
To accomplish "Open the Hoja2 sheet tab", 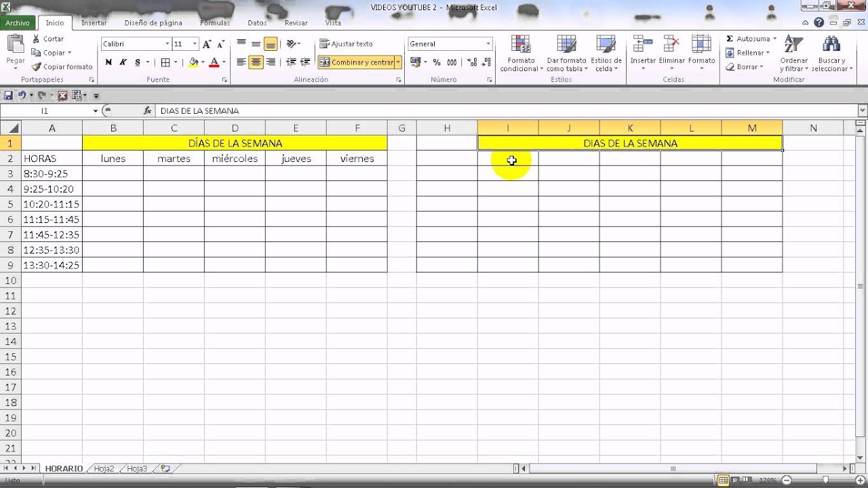I will [x=104, y=468].
